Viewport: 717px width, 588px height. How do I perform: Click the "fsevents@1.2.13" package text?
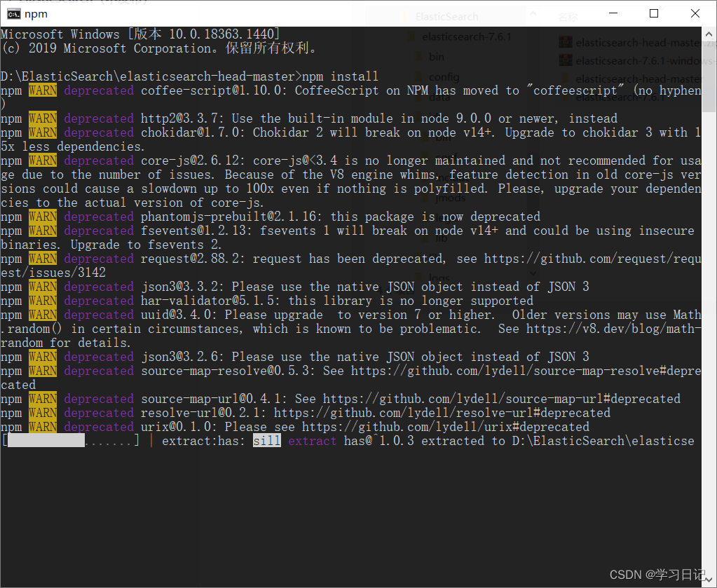point(197,231)
